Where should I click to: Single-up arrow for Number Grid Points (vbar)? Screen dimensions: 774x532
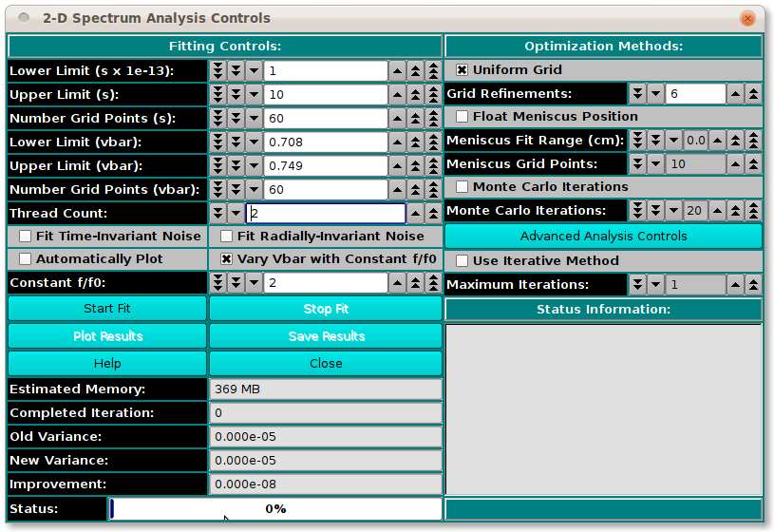pyautogui.click(x=397, y=190)
